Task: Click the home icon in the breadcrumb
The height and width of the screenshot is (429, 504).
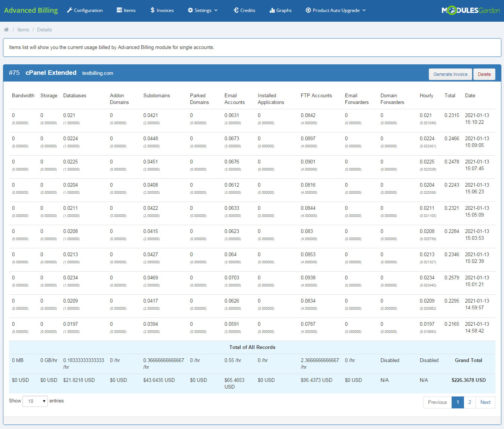Action: click(x=6, y=29)
